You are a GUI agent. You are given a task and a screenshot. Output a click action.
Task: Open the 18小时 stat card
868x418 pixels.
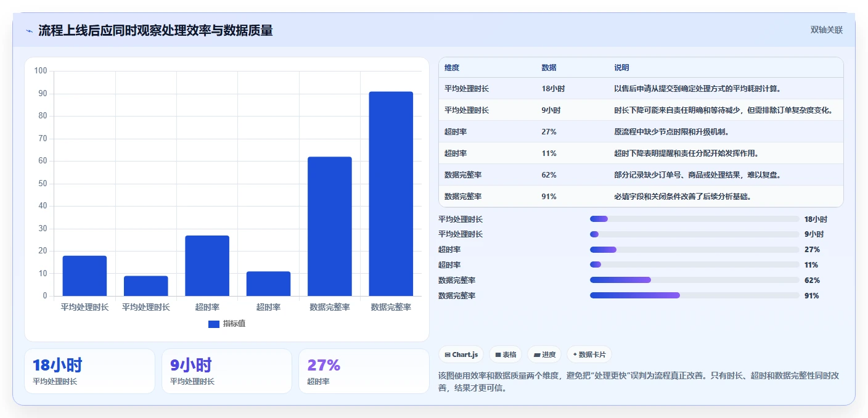click(x=89, y=371)
